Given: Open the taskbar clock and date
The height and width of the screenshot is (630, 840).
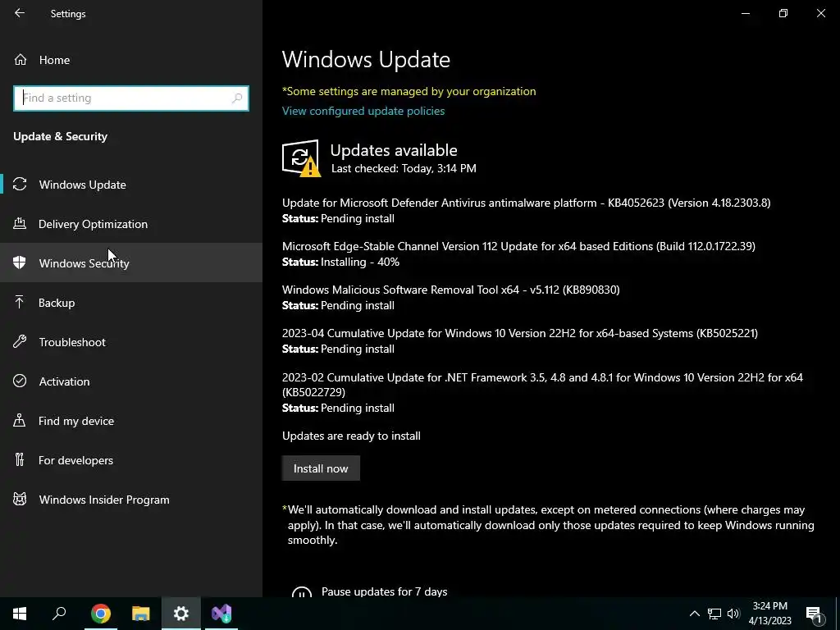Looking at the screenshot, I should (769, 614).
